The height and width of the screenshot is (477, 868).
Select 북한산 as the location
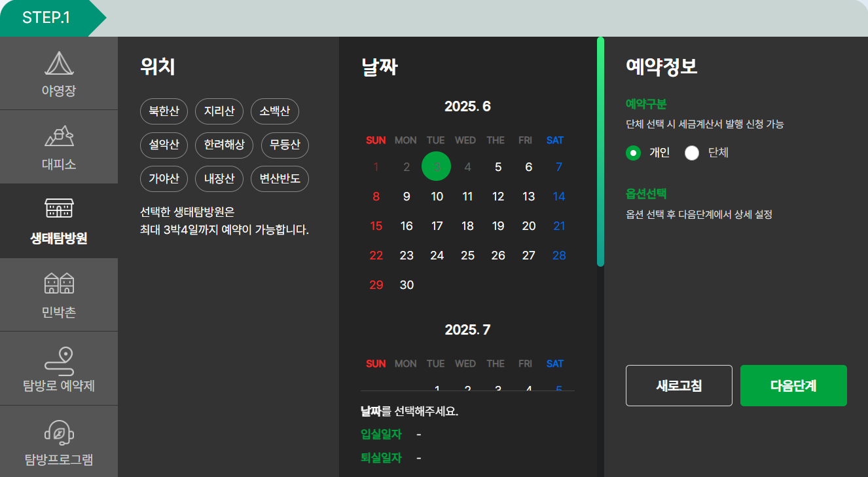164,111
